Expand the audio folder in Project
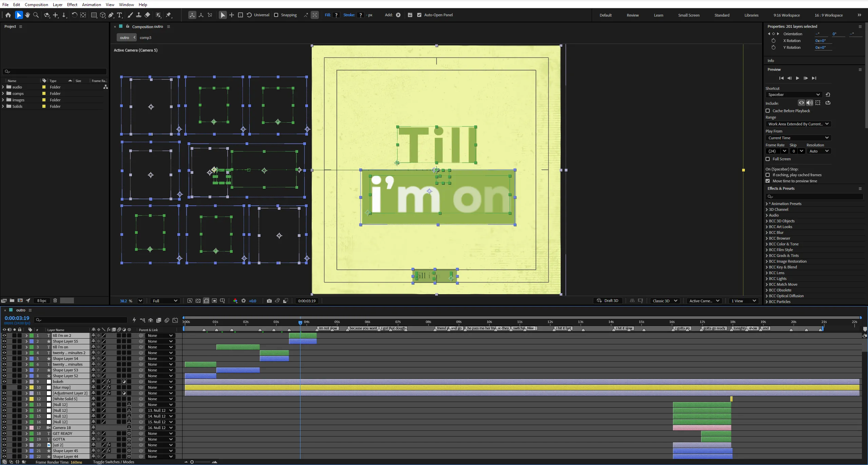This screenshot has width=868, height=465. tap(3, 87)
